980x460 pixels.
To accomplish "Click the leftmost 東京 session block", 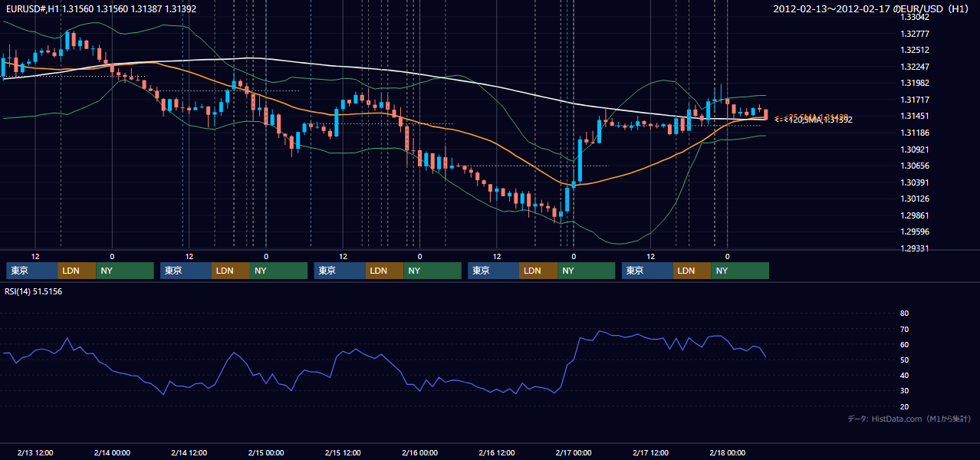I will pyautogui.click(x=32, y=271).
